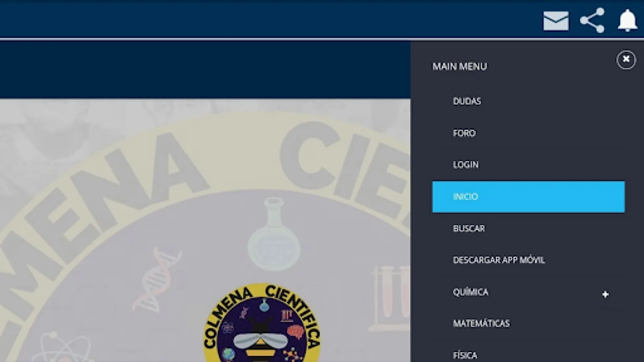Select Login from the main menu

[x=528, y=165]
